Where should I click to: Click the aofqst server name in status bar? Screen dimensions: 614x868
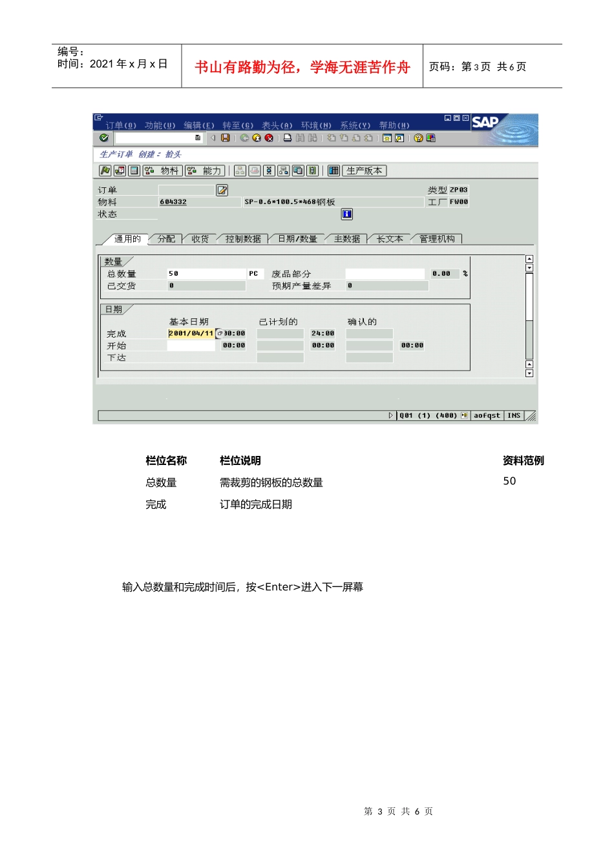coord(487,415)
